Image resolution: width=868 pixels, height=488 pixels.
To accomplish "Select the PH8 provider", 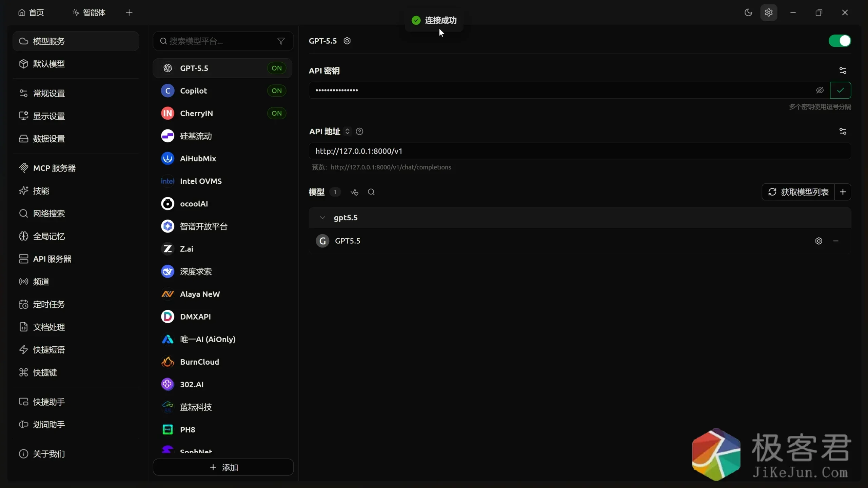I will tap(222, 430).
